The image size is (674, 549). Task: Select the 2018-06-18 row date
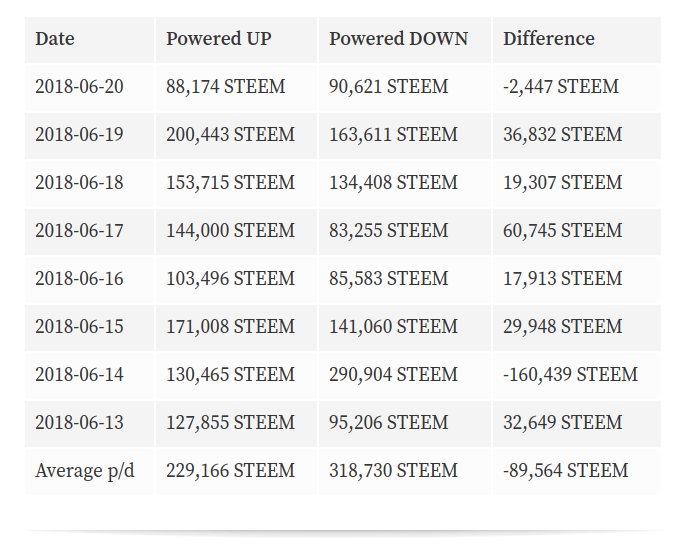79,183
